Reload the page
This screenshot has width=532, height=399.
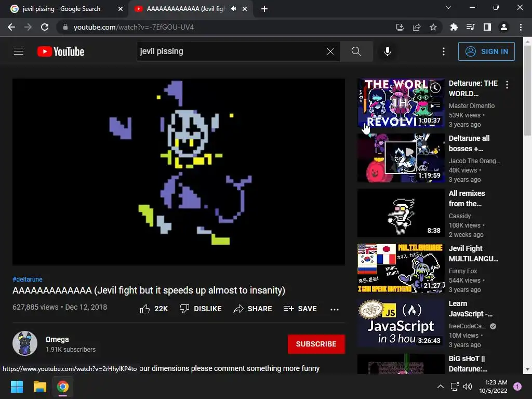[x=45, y=27]
